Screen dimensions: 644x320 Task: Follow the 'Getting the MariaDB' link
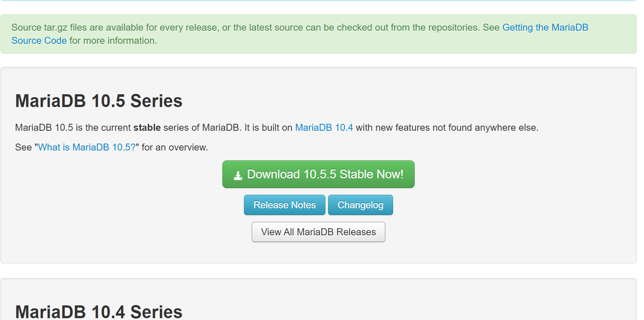(545, 27)
